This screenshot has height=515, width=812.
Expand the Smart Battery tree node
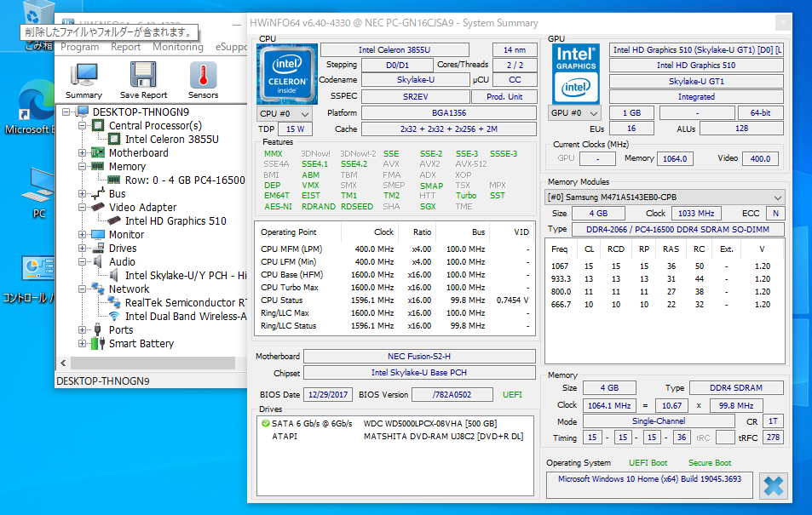pos(83,344)
